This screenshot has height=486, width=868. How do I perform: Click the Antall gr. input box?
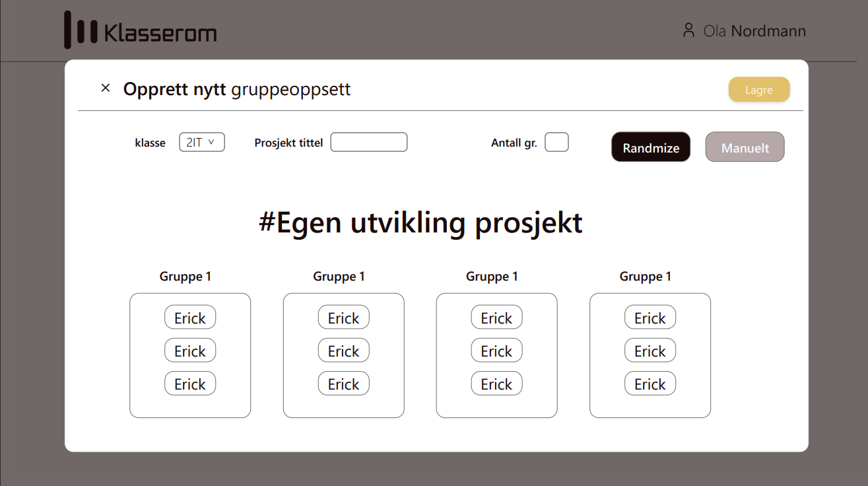click(556, 141)
